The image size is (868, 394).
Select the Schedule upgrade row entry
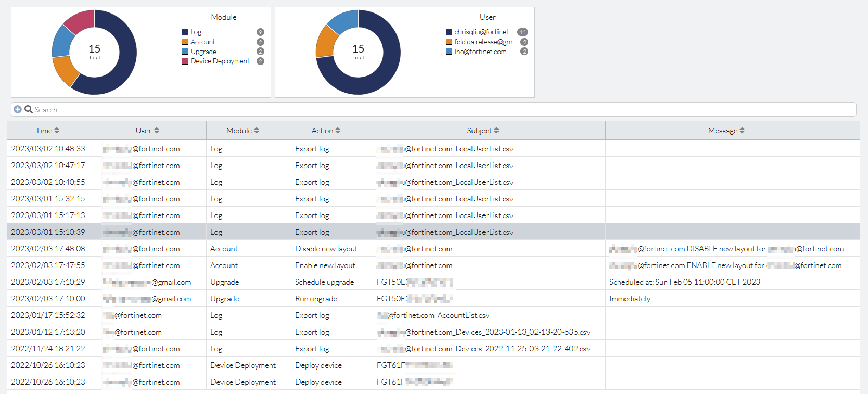pos(324,282)
